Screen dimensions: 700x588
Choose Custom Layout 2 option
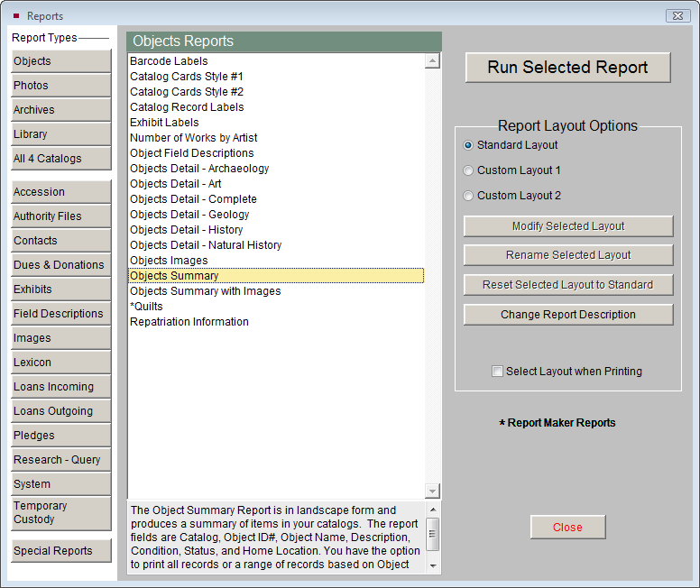468,196
